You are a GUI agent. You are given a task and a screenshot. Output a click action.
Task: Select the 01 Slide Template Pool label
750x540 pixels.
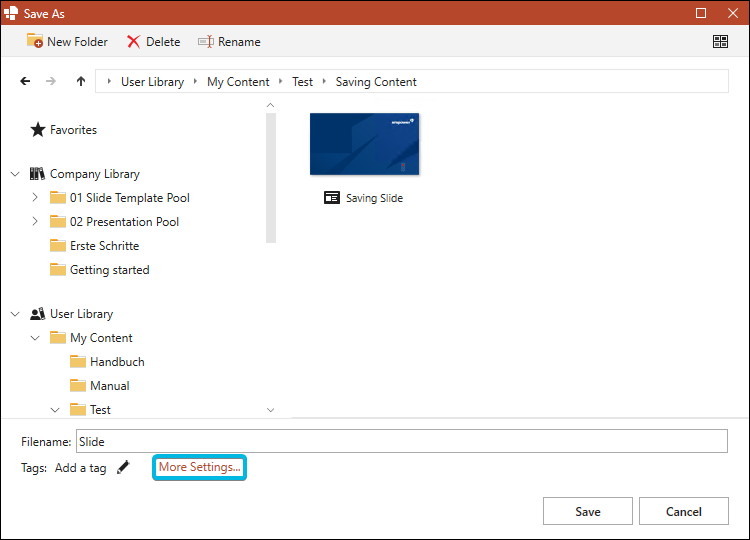pos(130,198)
